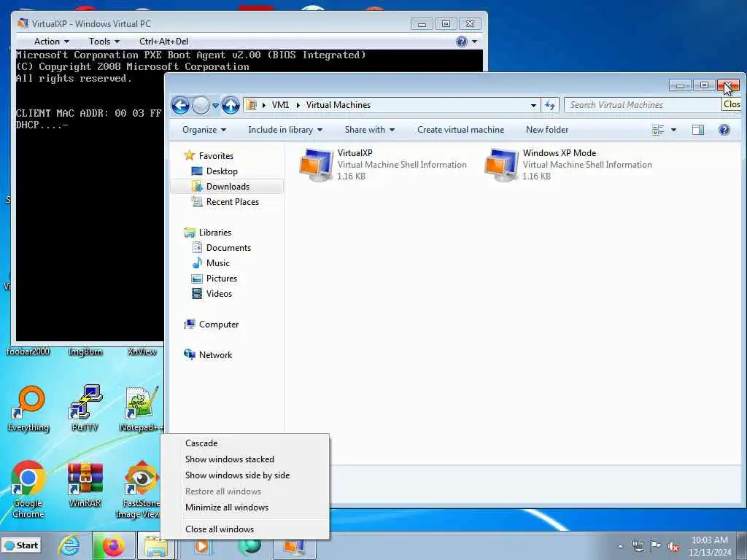The width and height of the screenshot is (747, 560).
Task: Click the Notepad++ desktop shortcut
Action: (x=141, y=408)
